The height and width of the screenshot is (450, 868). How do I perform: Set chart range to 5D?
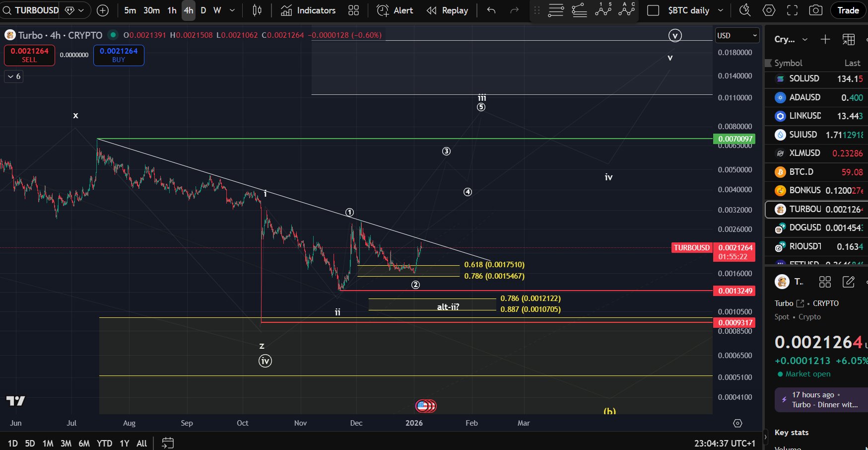point(30,443)
